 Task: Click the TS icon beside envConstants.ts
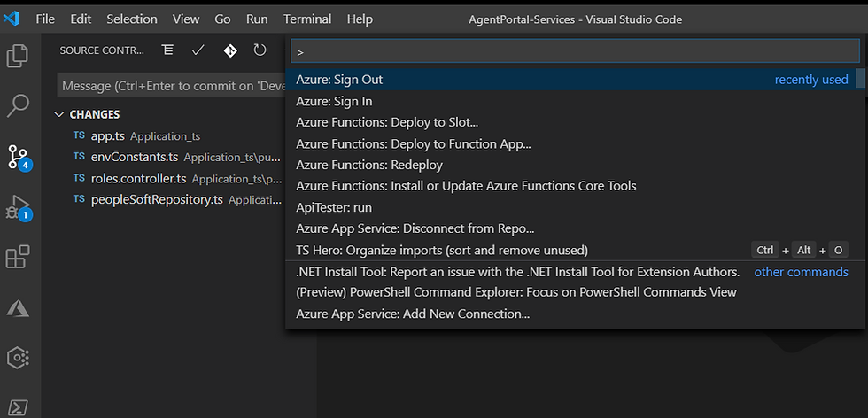coord(79,157)
